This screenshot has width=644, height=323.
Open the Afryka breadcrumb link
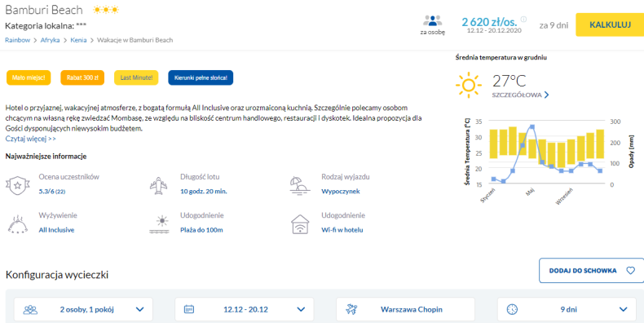[x=50, y=40]
